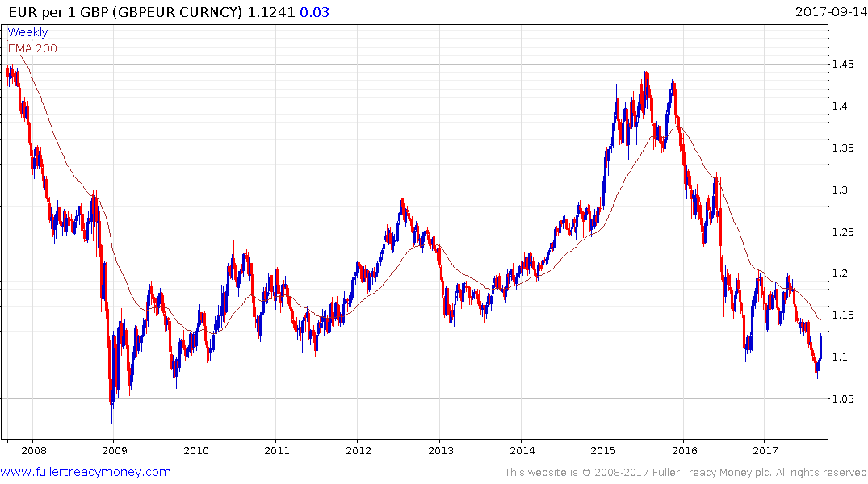The image size is (868, 484).
Task: Click the blue change value 0.03
Action: 314,12
